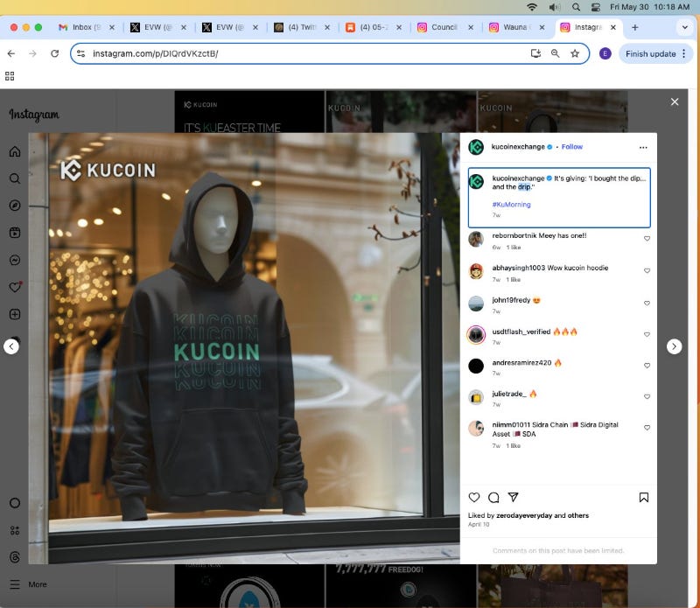Viewport: 700px width, 608px height.
Task: Save the post with bookmark icon
Action: point(644,497)
